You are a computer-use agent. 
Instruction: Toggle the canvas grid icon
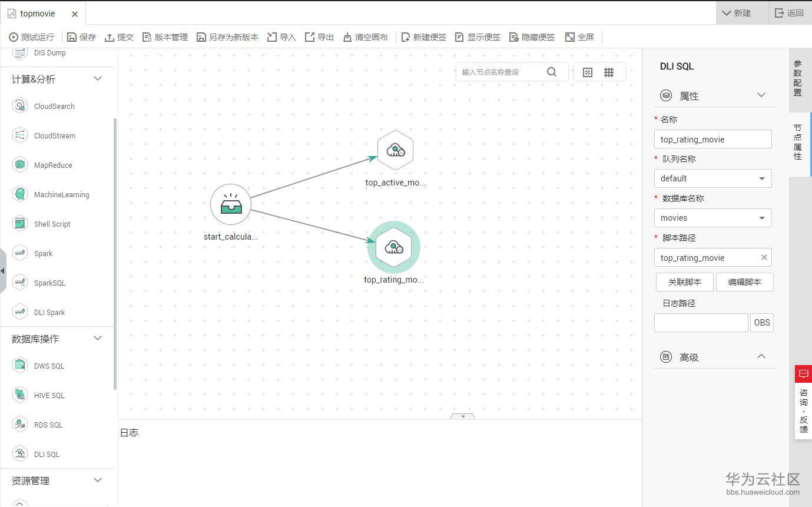click(609, 72)
